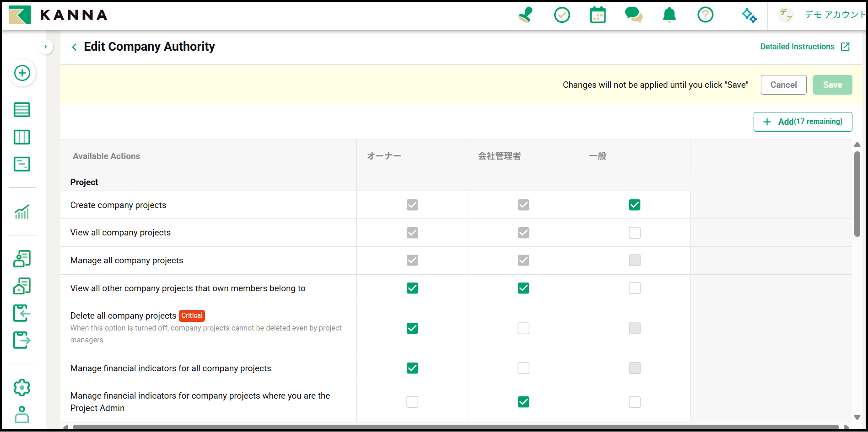Go back from Edit Company Authority

[74, 47]
